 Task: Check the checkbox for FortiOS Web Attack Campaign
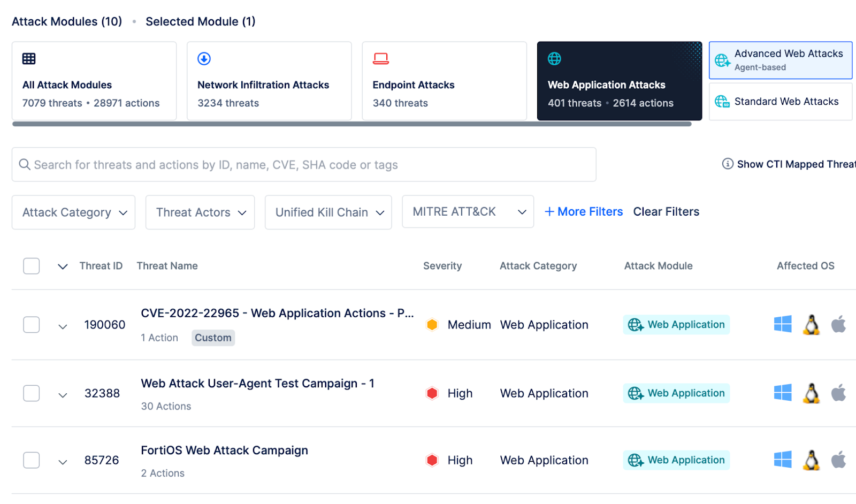pyautogui.click(x=31, y=460)
